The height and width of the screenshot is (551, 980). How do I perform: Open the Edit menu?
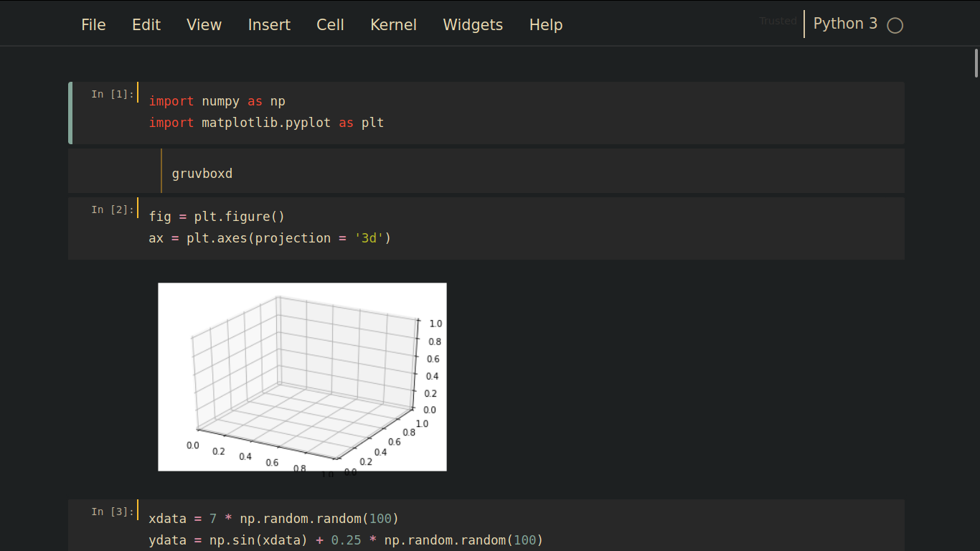146,24
